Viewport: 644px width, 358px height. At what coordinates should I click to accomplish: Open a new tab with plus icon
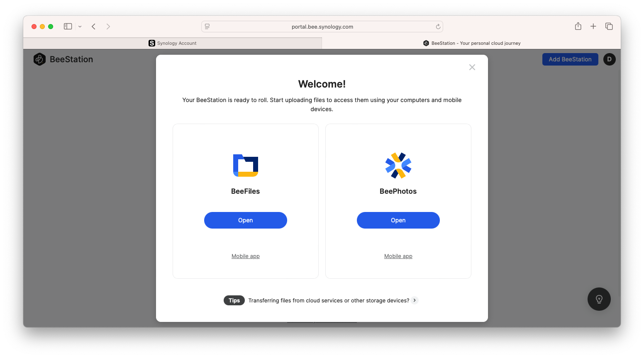tap(593, 26)
